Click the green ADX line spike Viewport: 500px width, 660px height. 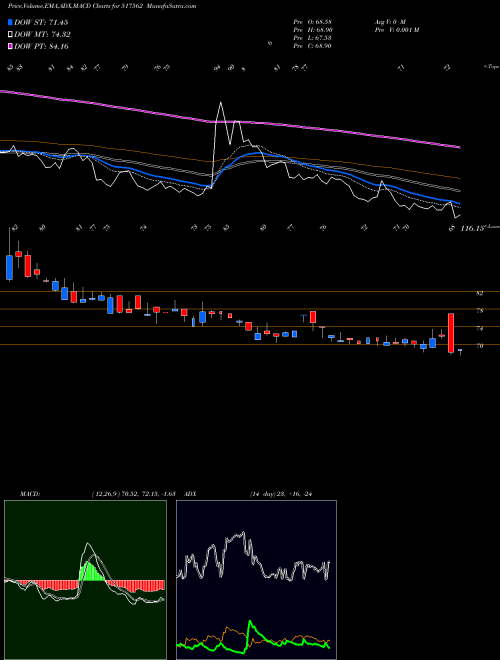[x=250, y=622]
